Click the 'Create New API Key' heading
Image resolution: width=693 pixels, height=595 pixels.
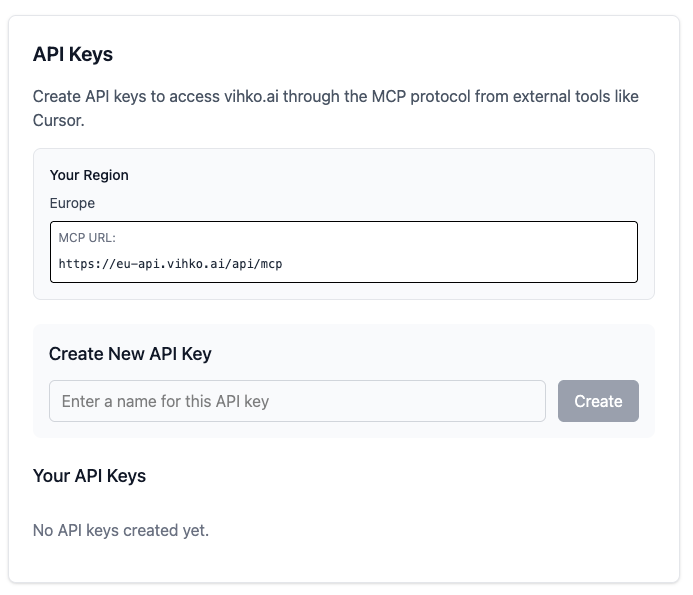point(130,353)
